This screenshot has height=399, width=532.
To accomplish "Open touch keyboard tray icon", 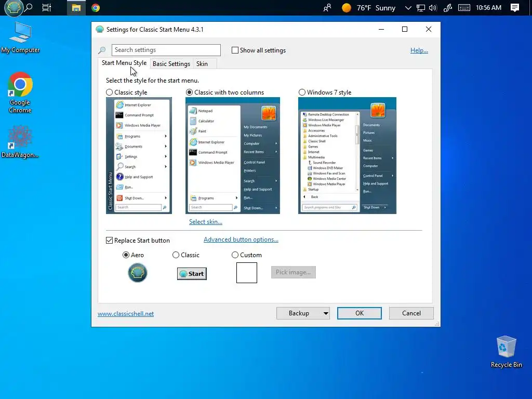I will click(464, 8).
